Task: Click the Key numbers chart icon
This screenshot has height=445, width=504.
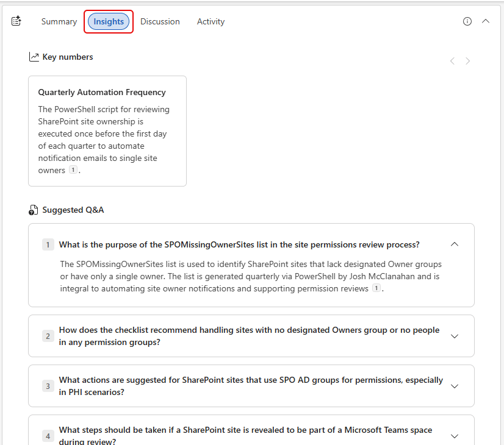Action: click(x=34, y=57)
